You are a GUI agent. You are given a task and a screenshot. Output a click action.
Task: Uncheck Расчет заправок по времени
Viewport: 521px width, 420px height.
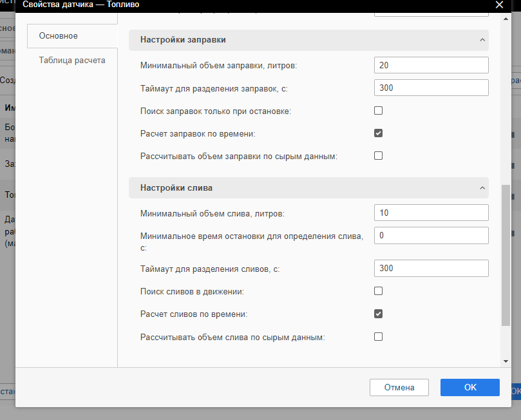point(379,133)
